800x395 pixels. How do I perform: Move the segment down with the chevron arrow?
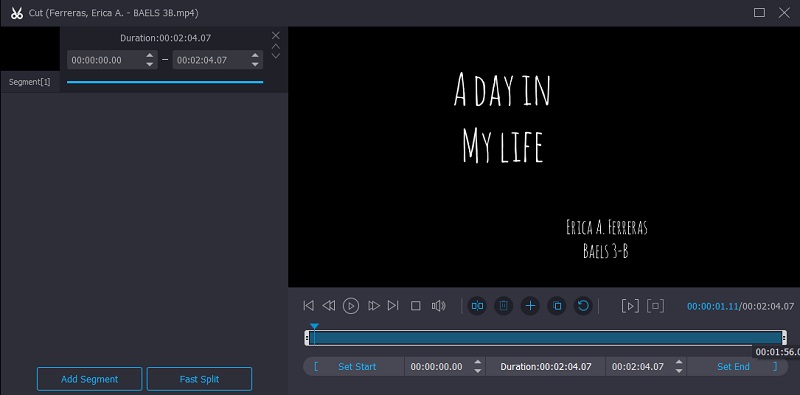click(x=276, y=56)
